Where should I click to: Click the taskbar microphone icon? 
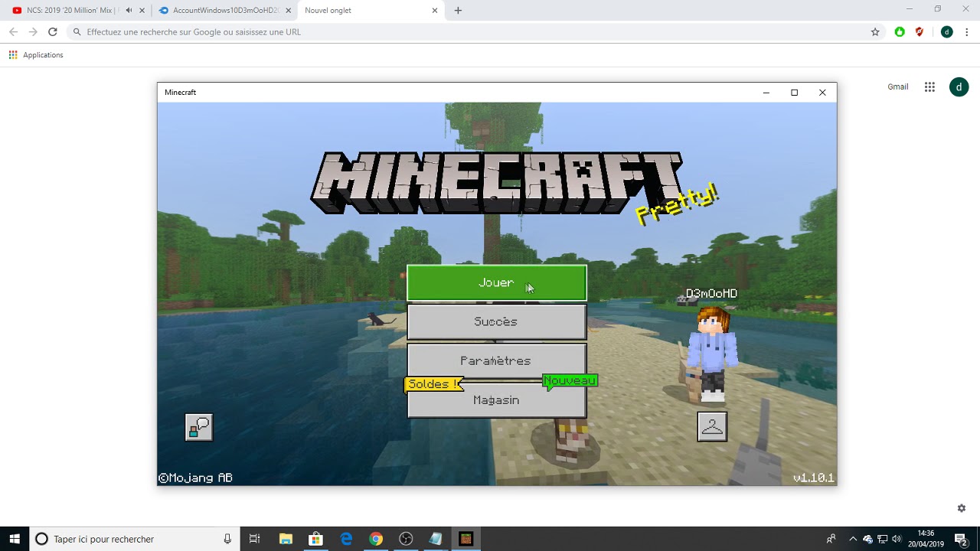[227, 539]
